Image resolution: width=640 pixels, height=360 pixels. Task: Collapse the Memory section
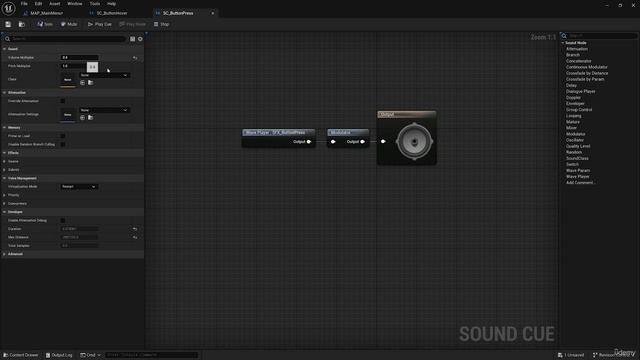(x=4, y=128)
